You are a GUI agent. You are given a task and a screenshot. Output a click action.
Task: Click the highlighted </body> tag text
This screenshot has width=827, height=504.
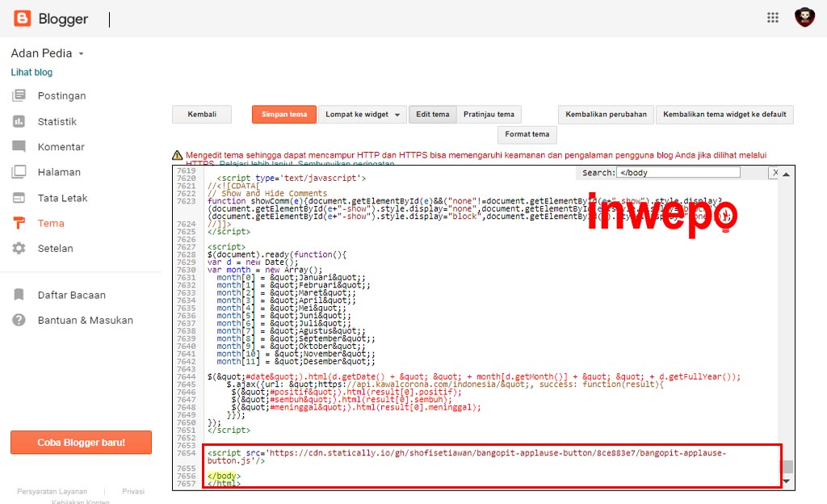pyautogui.click(x=224, y=476)
